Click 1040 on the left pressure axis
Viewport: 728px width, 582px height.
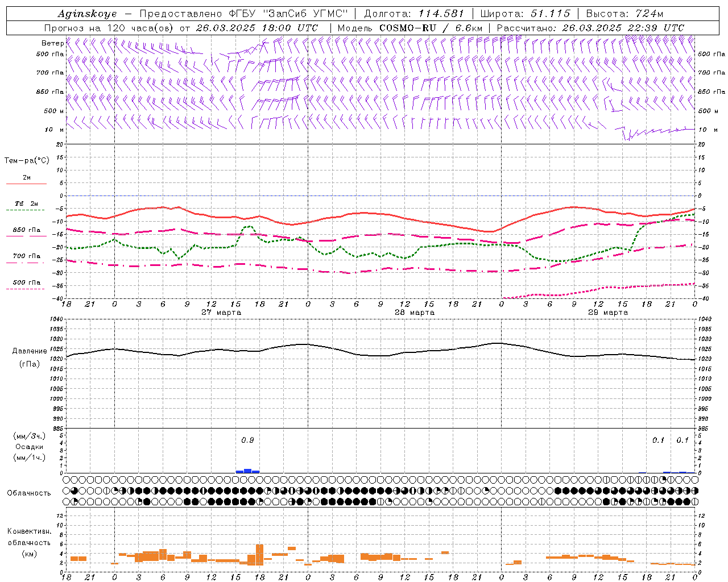click(56, 319)
